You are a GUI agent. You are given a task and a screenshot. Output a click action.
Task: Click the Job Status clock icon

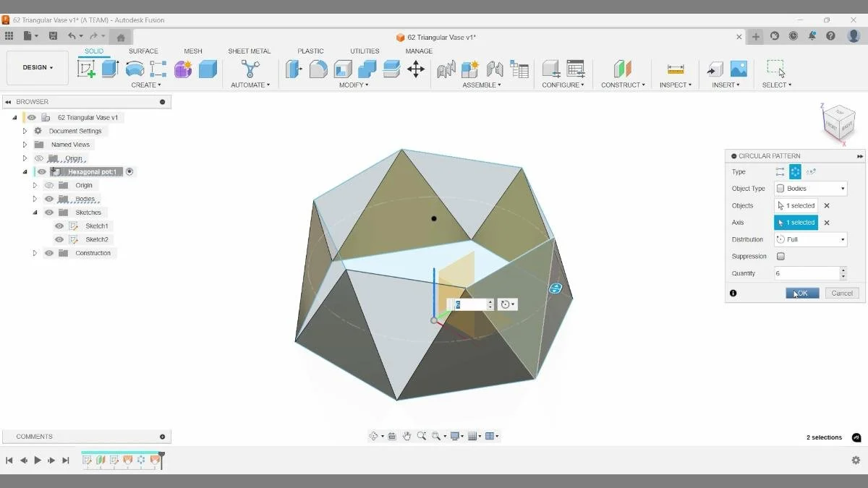793,36
